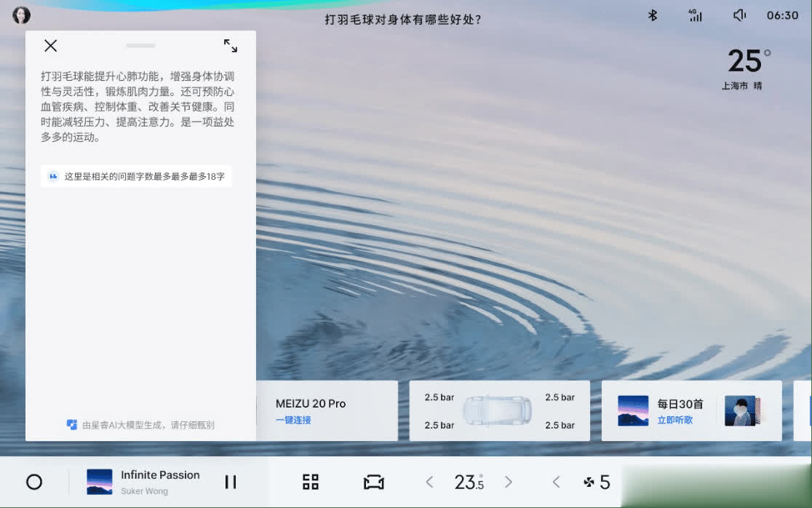Open the volume speaker icon

[x=739, y=15]
